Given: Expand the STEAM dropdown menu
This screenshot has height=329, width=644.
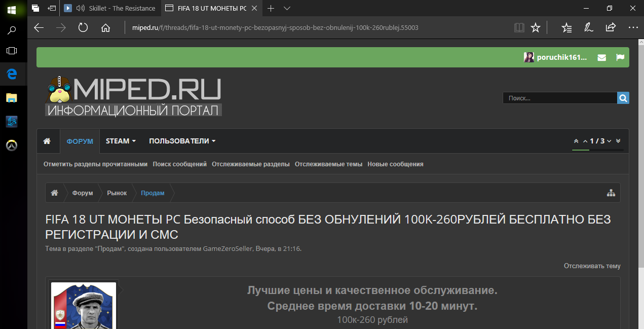Looking at the screenshot, I should [x=121, y=141].
